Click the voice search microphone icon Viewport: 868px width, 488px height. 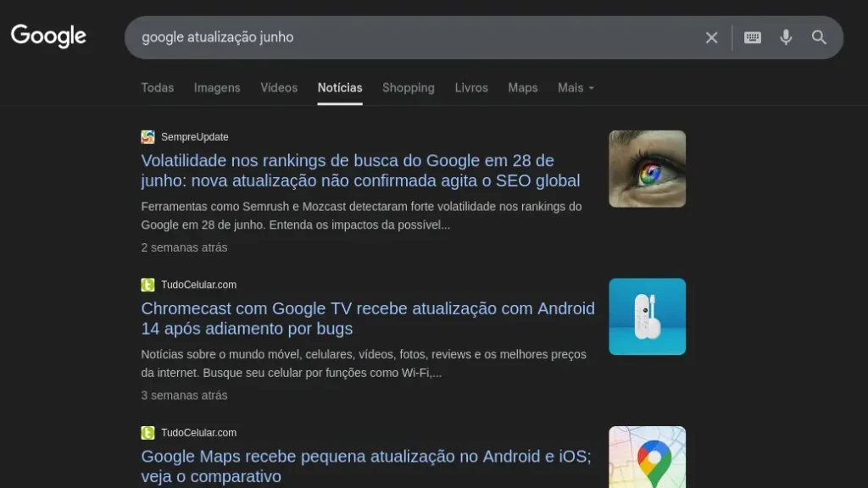785,37
